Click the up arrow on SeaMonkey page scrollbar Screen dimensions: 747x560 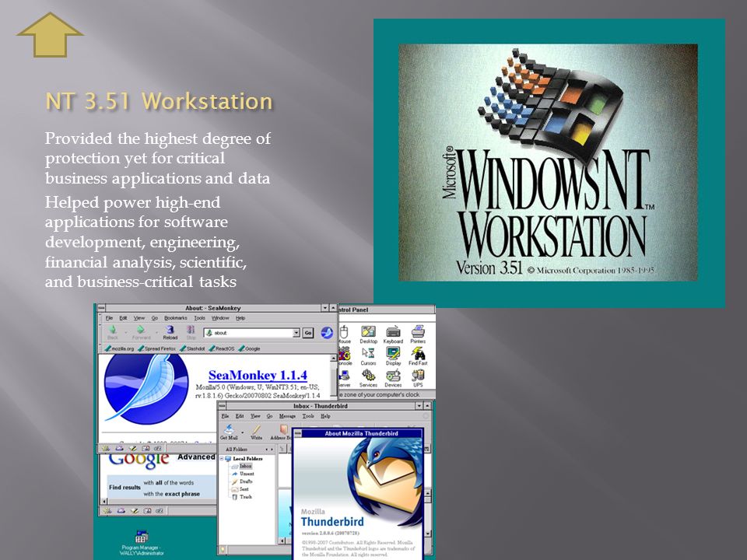(334, 359)
